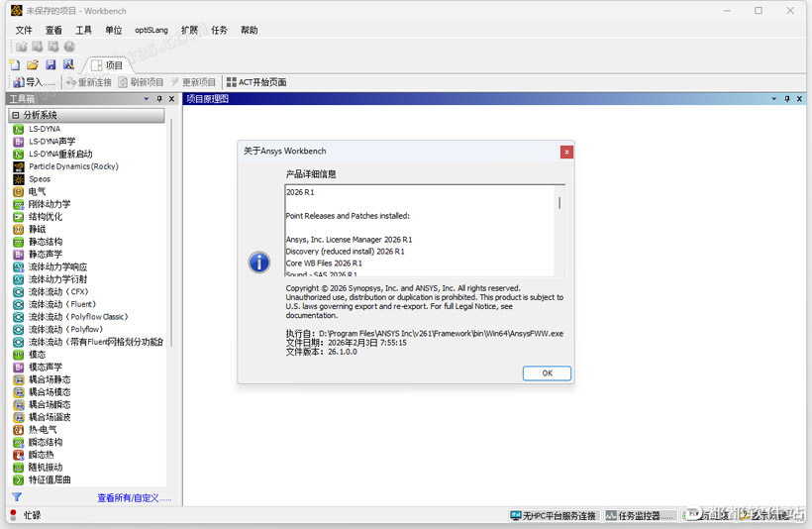Select the 刚体动力学 icon

18,204
